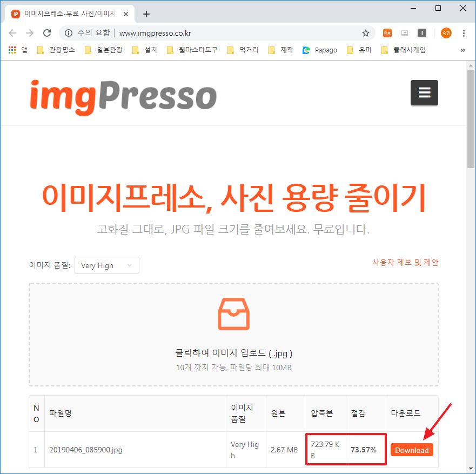Open the 먹거리 bookmark folder
Viewport: 476px width, 474px height.
click(243, 50)
